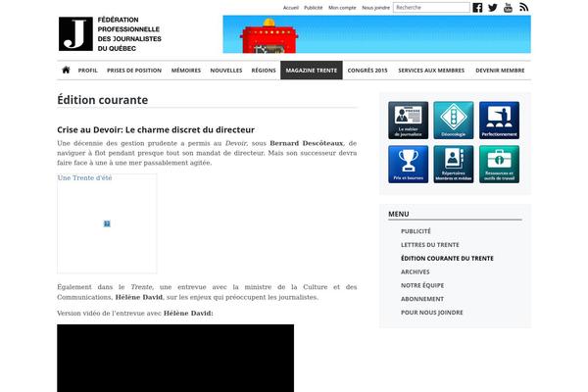Open the 'Nous joindre' top link
This screenshot has height=392, width=588.
point(375,8)
